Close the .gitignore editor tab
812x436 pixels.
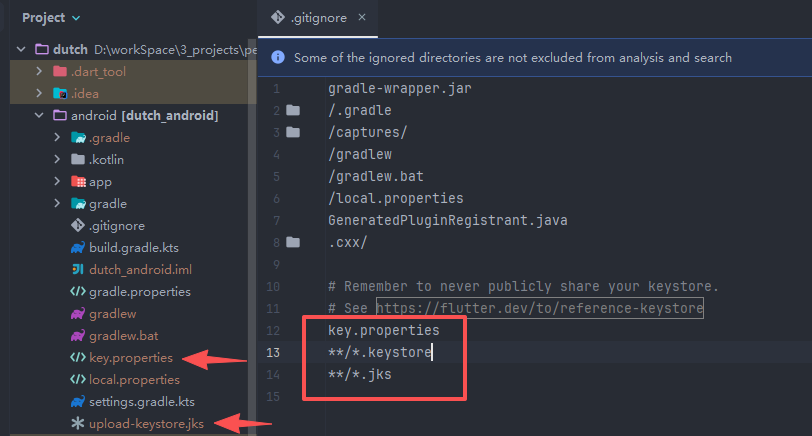coord(361,18)
